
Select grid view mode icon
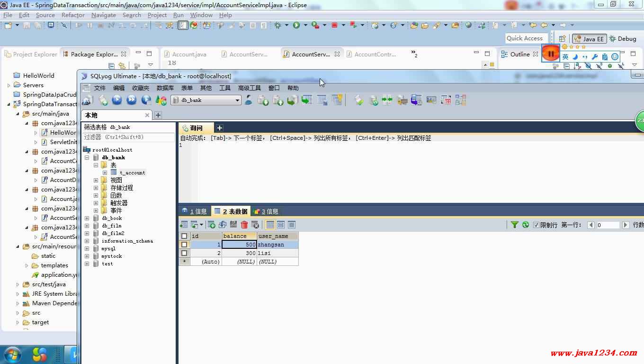[270, 225]
